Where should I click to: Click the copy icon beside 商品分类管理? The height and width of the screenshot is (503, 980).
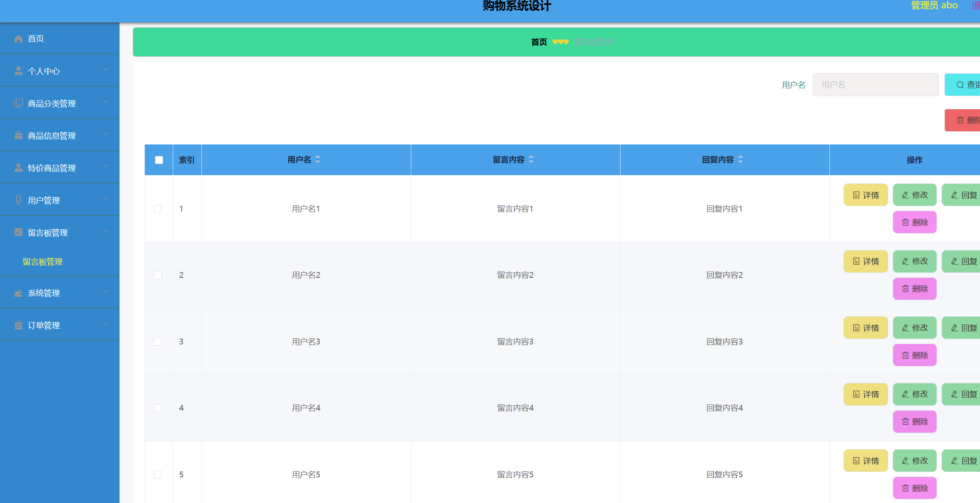pyautogui.click(x=18, y=103)
